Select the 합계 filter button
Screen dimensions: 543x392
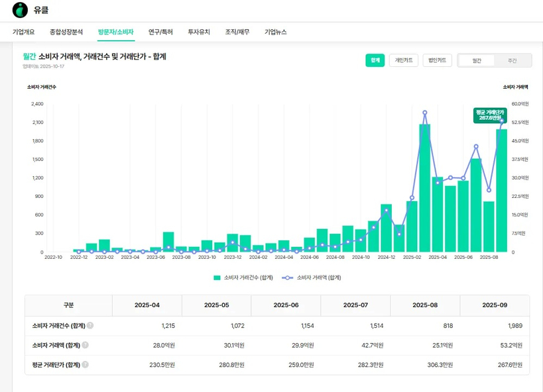click(x=375, y=60)
